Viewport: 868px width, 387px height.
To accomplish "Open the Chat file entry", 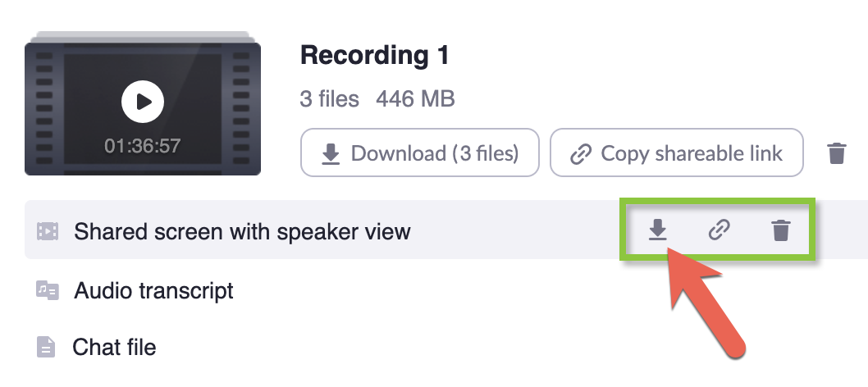I will click(x=114, y=348).
